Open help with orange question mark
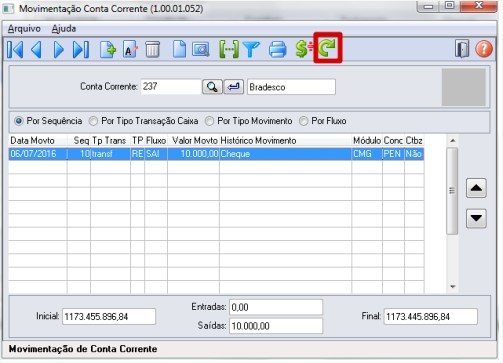Screen dimensions: 503x363 point(483,49)
